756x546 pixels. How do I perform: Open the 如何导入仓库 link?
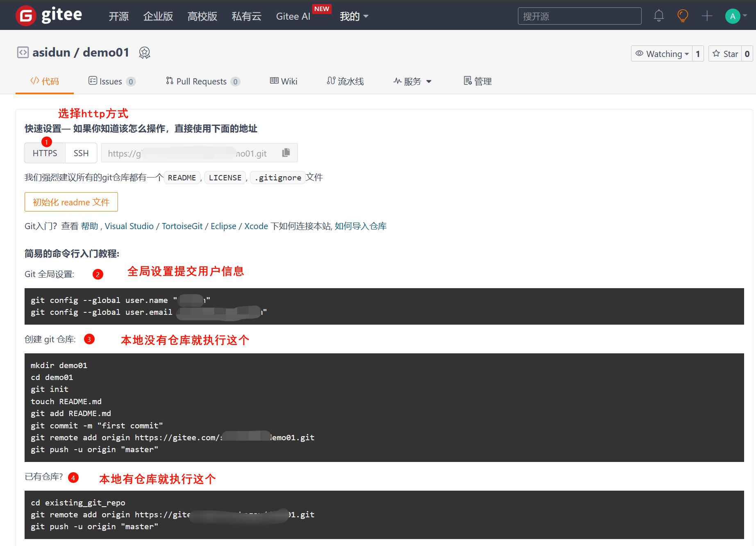pyautogui.click(x=361, y=226)
